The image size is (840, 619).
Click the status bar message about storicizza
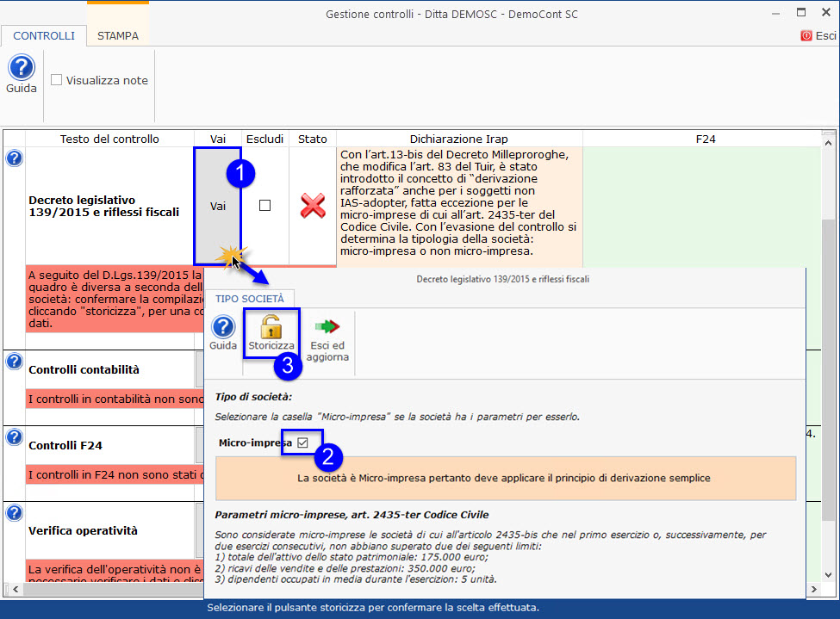click(373, 608)
